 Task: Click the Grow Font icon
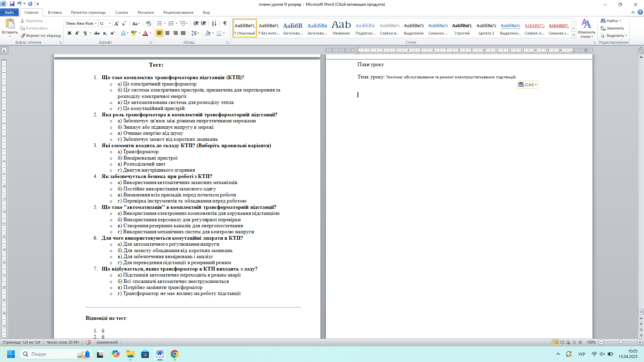116,23
